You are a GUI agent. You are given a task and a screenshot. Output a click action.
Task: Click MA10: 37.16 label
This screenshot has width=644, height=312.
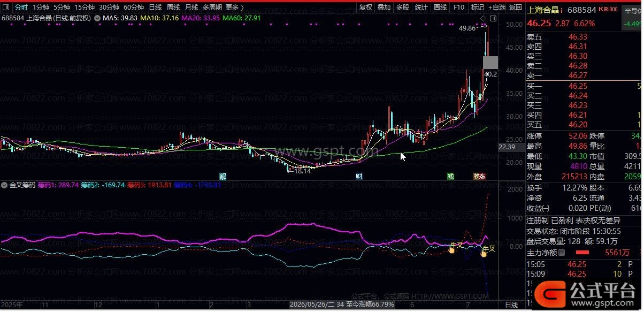(x=159, y=18)
